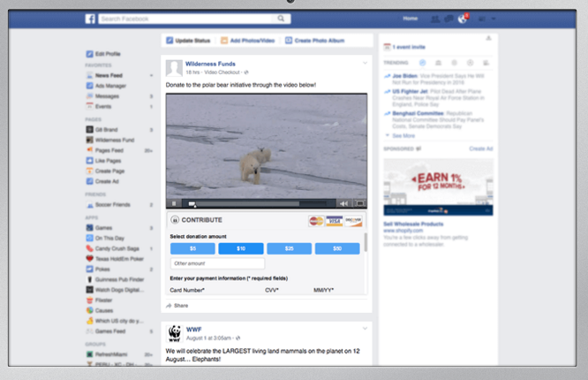Click the Other amount field

217,263
